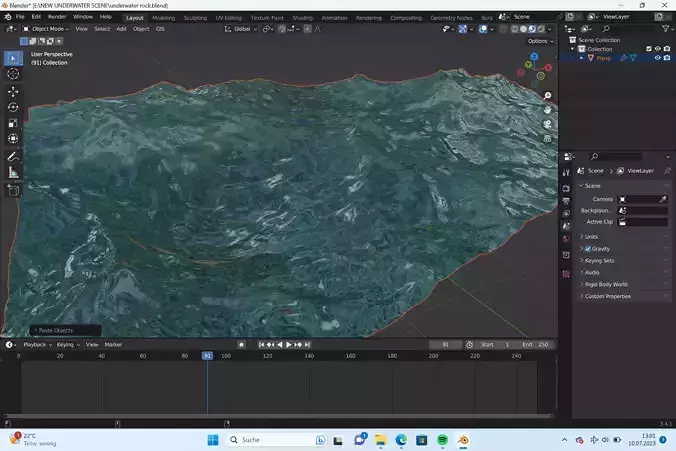Open the Keying dropdown
Viewport: 676px width, 451px height.
[68, 345]
